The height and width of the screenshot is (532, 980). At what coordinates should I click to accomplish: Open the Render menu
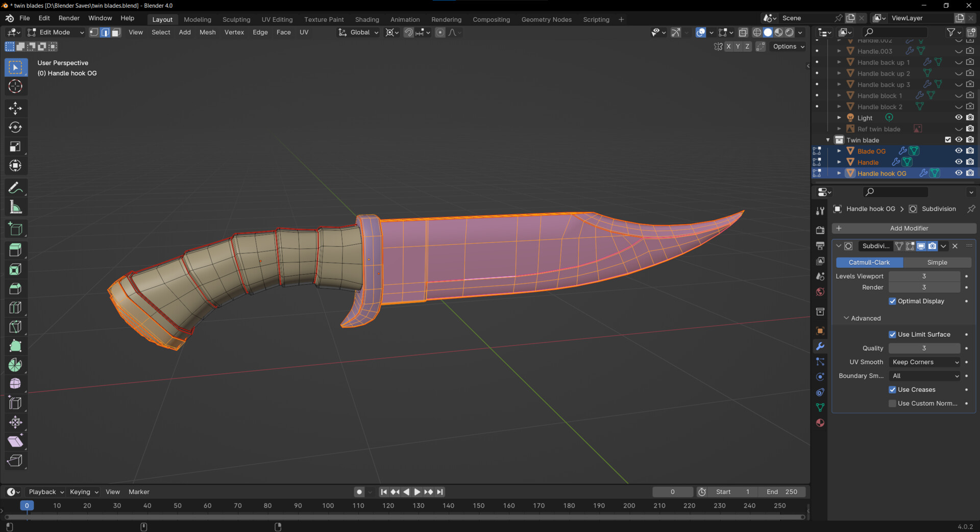coord(69,18)
